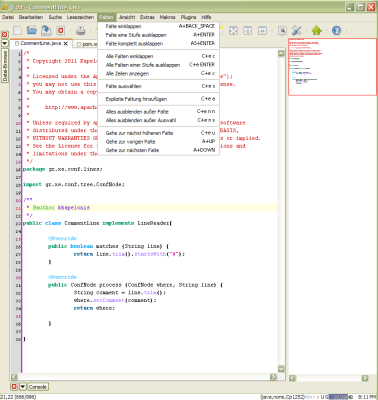Click the 'import gr.xe.conf.tree.ConfNode;' line

click(74, 184)
